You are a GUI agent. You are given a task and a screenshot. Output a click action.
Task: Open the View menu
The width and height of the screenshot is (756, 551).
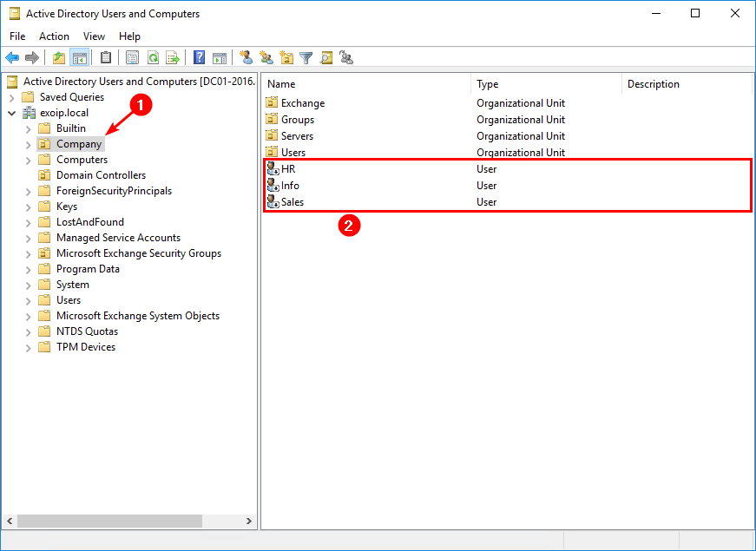click(94, 36)
